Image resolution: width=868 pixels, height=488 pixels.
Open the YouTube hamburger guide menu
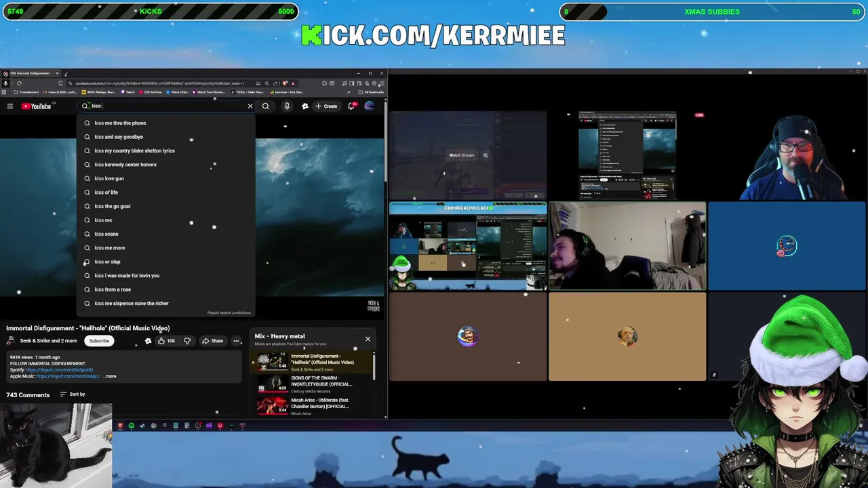point(10,106)
